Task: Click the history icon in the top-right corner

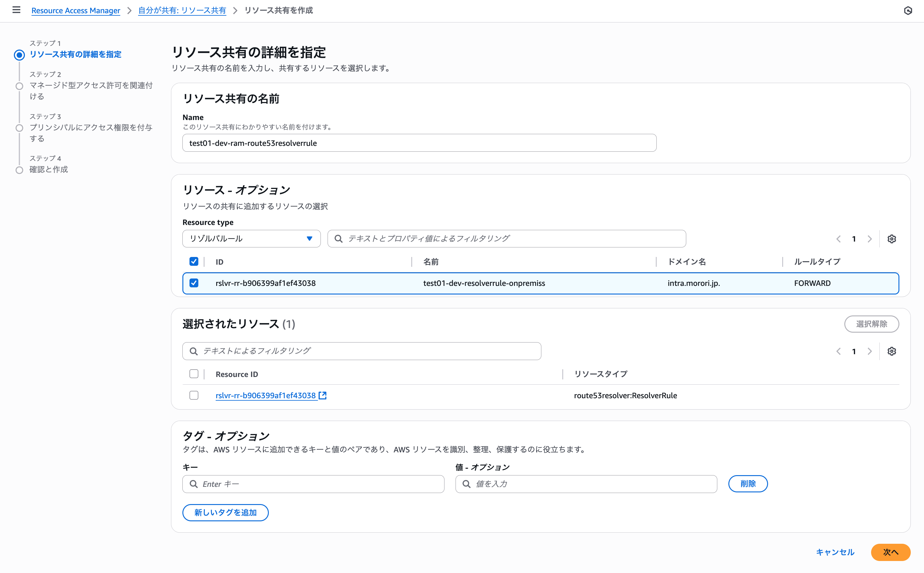Action: [x=909, y=10]
